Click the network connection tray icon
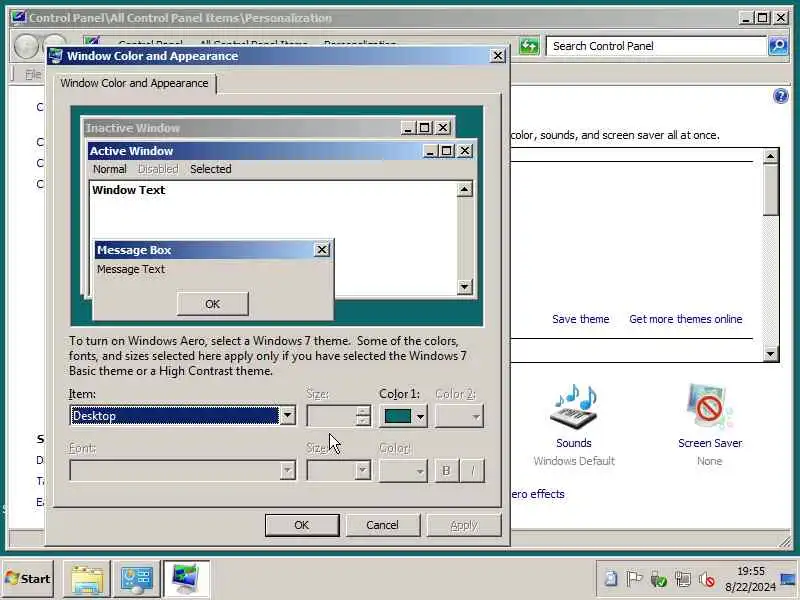The width and height of the screenshot is (800, 600). click(x=682, y=579)
